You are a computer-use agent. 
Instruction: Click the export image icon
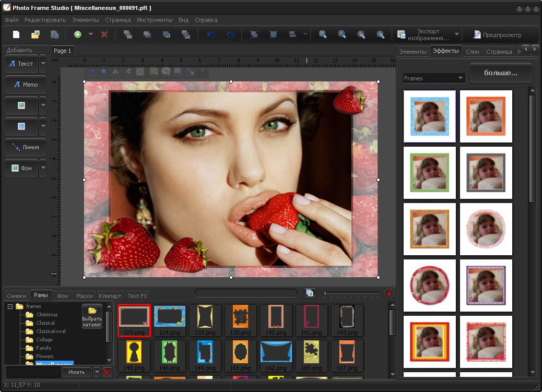click(x=402, y=34)
